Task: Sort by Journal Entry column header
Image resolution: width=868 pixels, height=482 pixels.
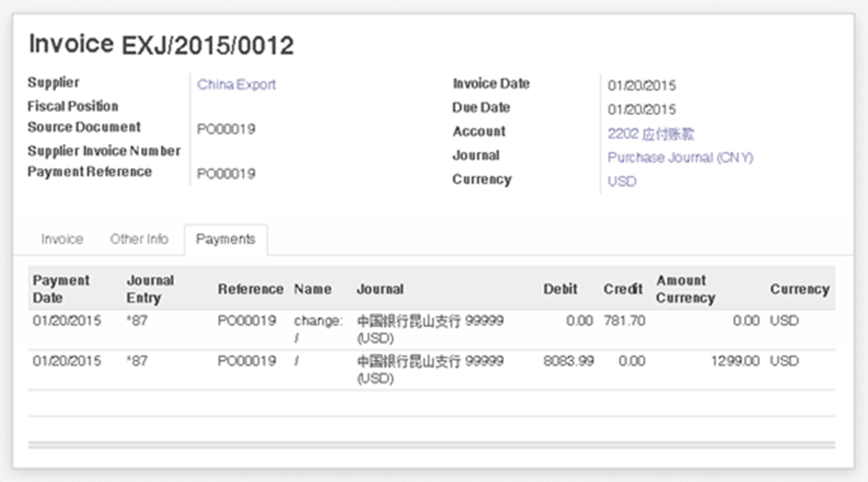Action: (150, 288)
